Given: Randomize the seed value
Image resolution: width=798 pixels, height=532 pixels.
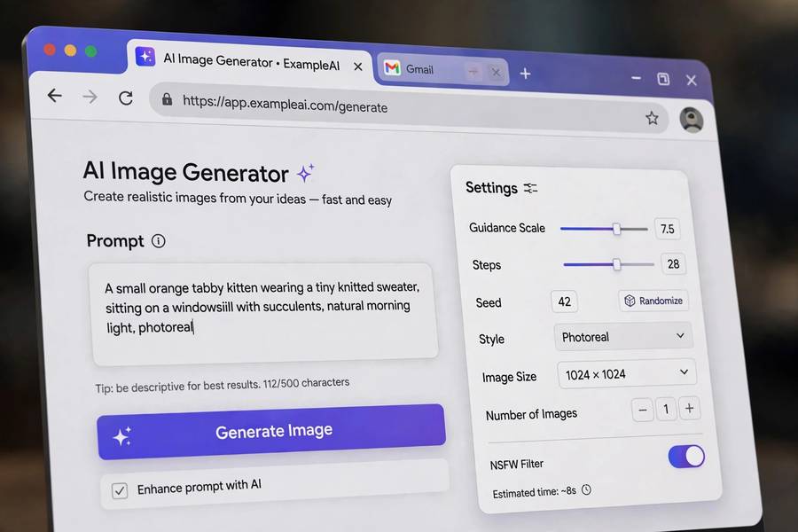Looking at the screenshot, I should 653,301.
